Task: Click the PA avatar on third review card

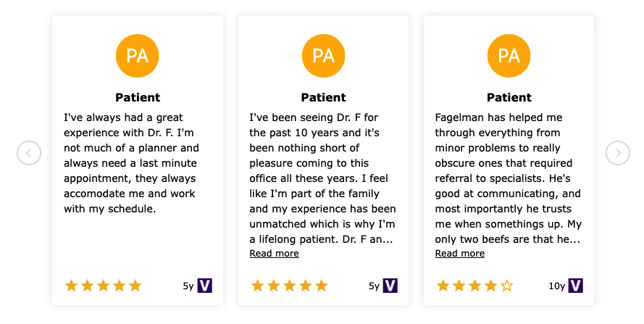Action: tap(509, 56)
